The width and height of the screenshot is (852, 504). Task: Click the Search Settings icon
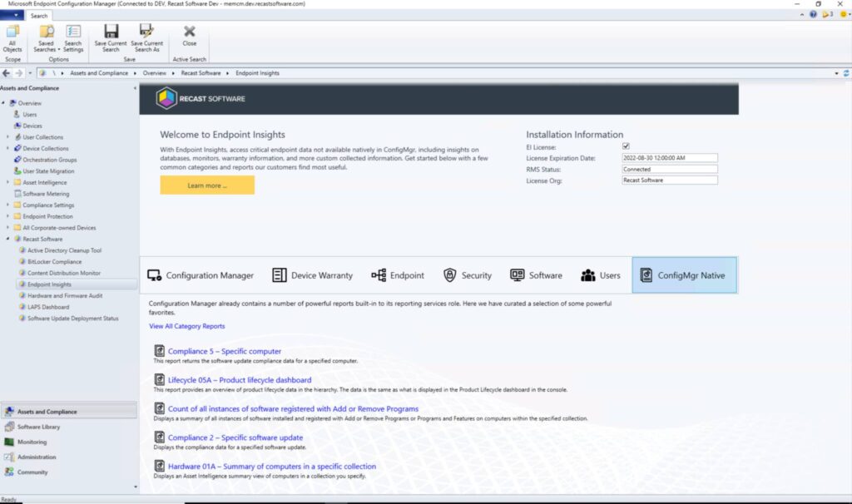coord(73,37)
